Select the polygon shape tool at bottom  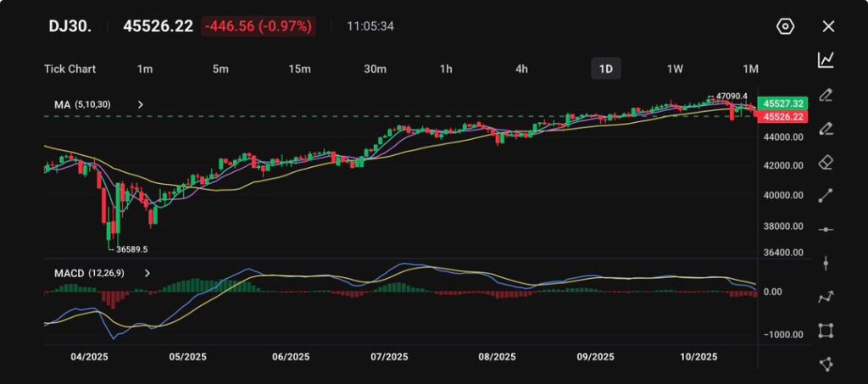(826, 364)
